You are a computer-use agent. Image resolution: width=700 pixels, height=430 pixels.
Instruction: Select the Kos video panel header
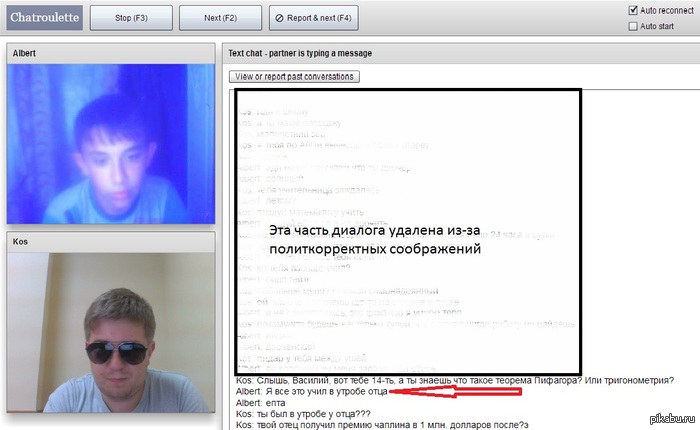(110, 241)
